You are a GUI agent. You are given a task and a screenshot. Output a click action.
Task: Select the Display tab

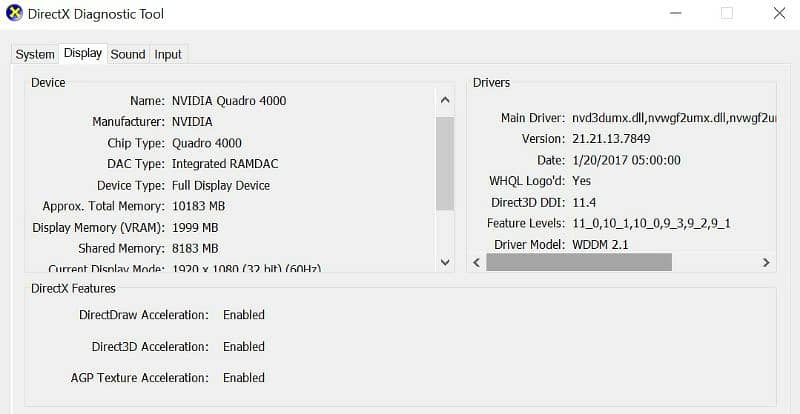point(83,53)
